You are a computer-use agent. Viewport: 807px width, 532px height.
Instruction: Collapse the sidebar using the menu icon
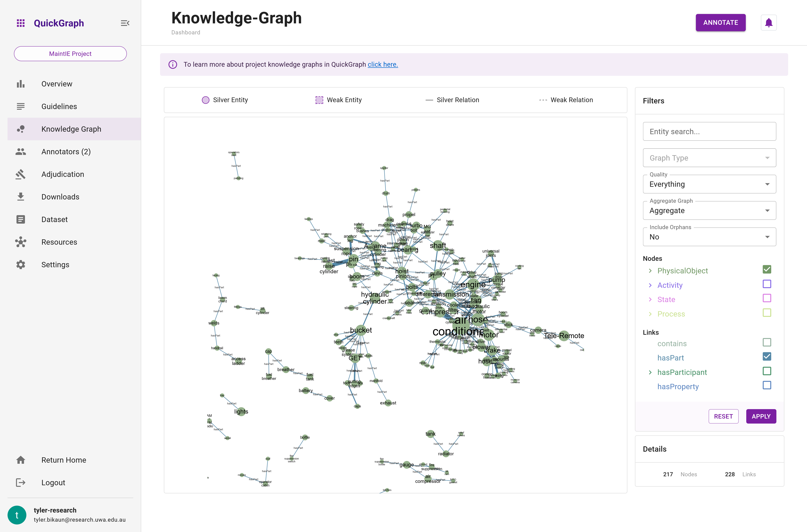(x=125, y=23)
